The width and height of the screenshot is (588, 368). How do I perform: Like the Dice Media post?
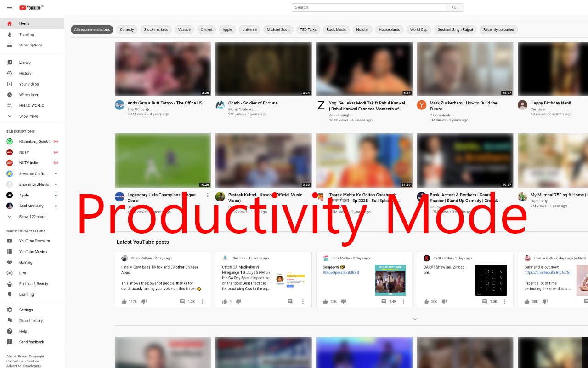pos(326,302)
